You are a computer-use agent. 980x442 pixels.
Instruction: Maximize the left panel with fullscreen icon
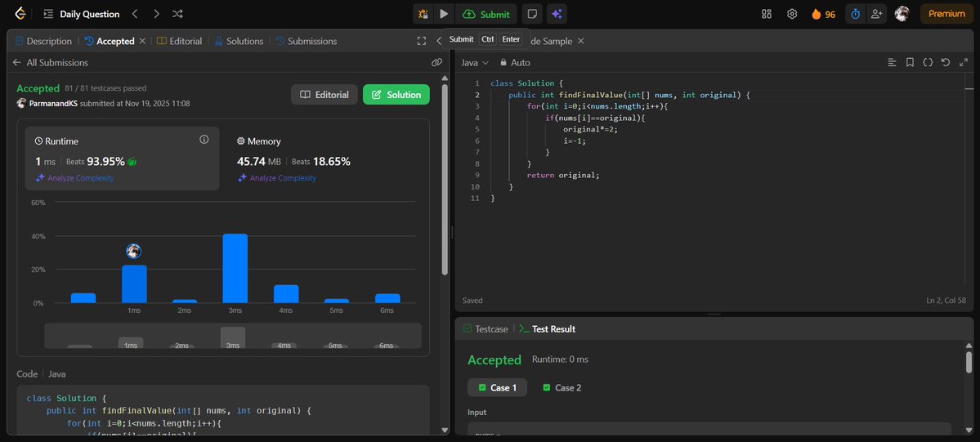tap(422, 42)
